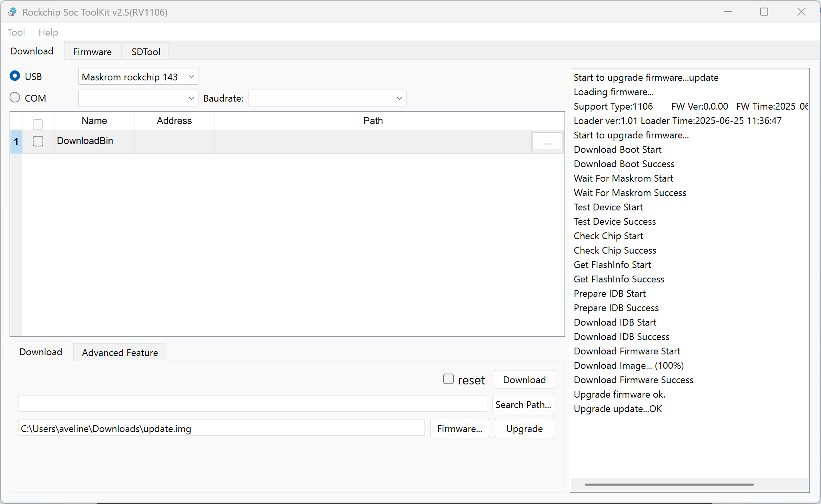Browse DownloadBin path with the ... button
The image size is (821, 504).
point(548,141)
